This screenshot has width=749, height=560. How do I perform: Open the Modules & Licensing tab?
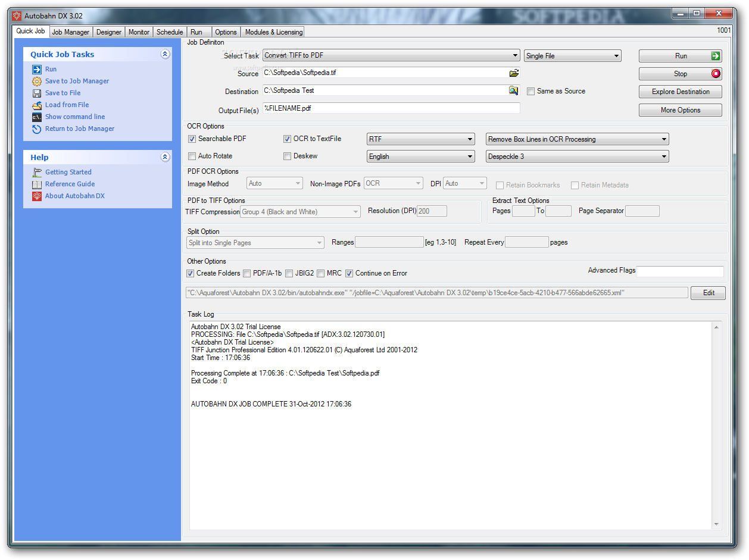pos(274,32)
